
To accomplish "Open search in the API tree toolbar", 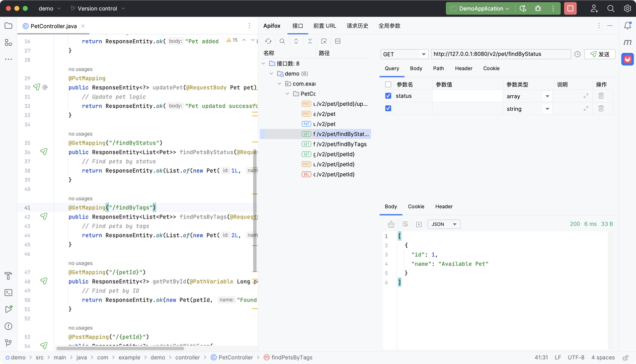I will (x=282, y=41).
